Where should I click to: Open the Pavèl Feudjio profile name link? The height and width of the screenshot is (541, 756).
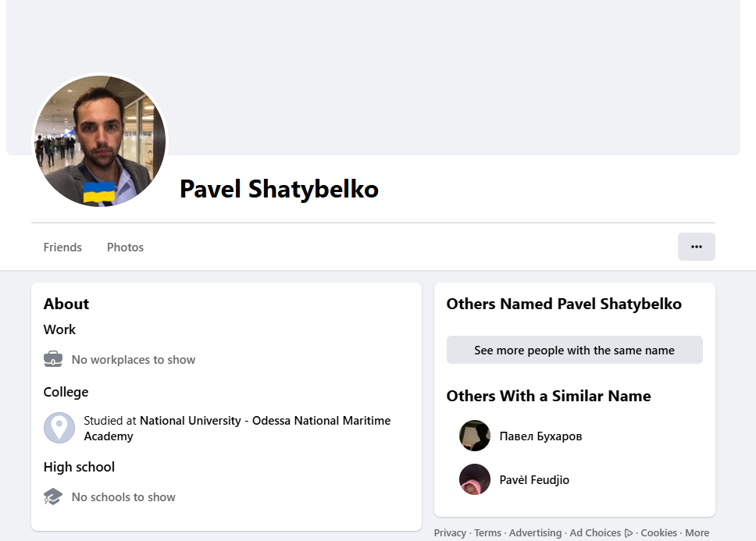pos(534,480)
